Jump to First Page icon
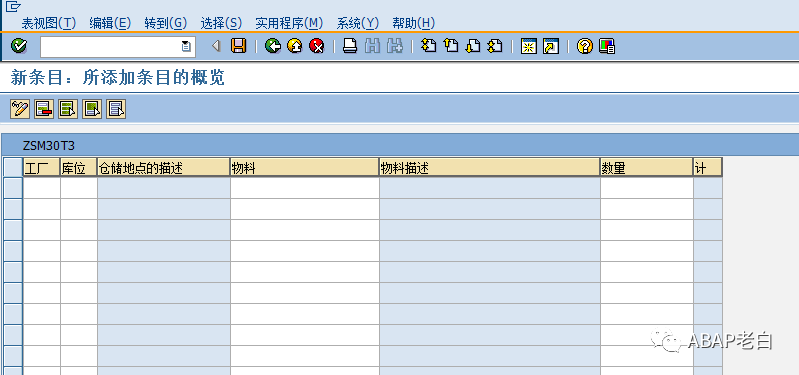The image size is (799, 375). (x=429, y=46)
